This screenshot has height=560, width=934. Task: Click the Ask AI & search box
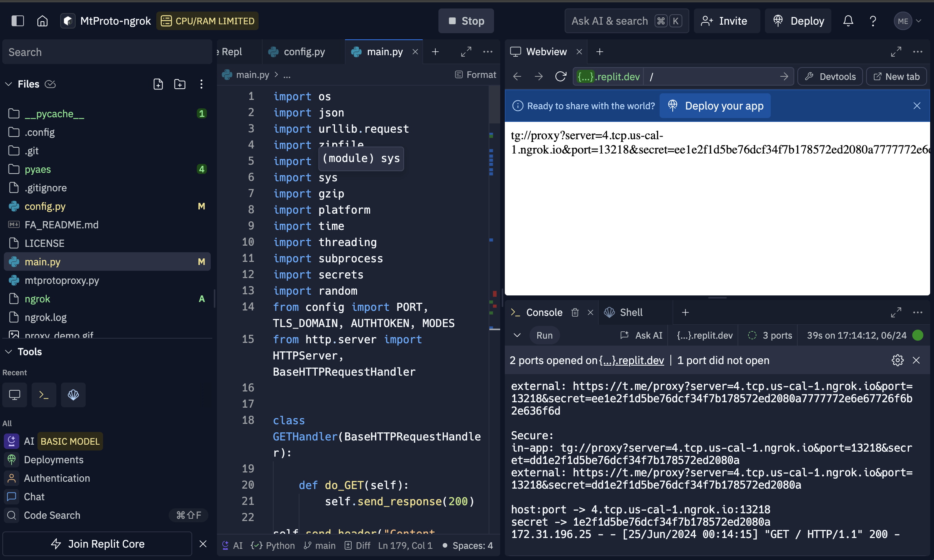pyautogui.click(x=627, y=21)
